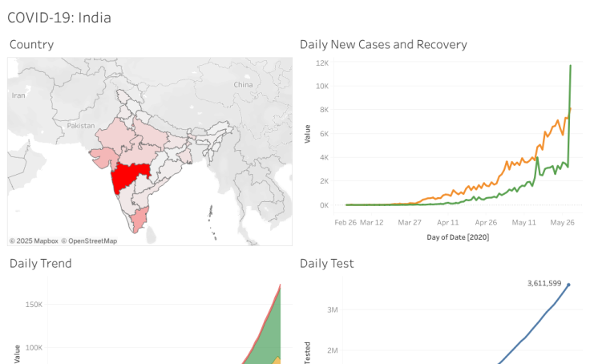Open the OpenStreetMap attribution link

click(91, 241)
